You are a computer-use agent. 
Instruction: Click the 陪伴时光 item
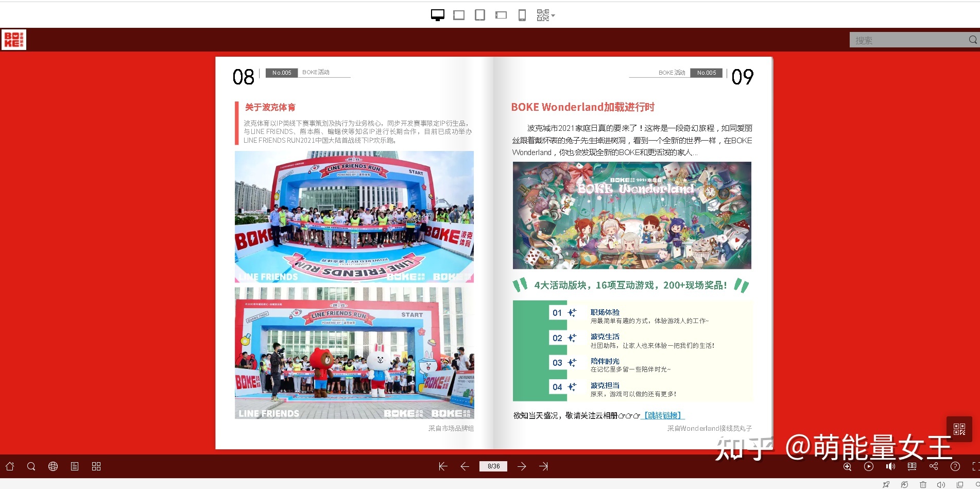pos(605,361)
